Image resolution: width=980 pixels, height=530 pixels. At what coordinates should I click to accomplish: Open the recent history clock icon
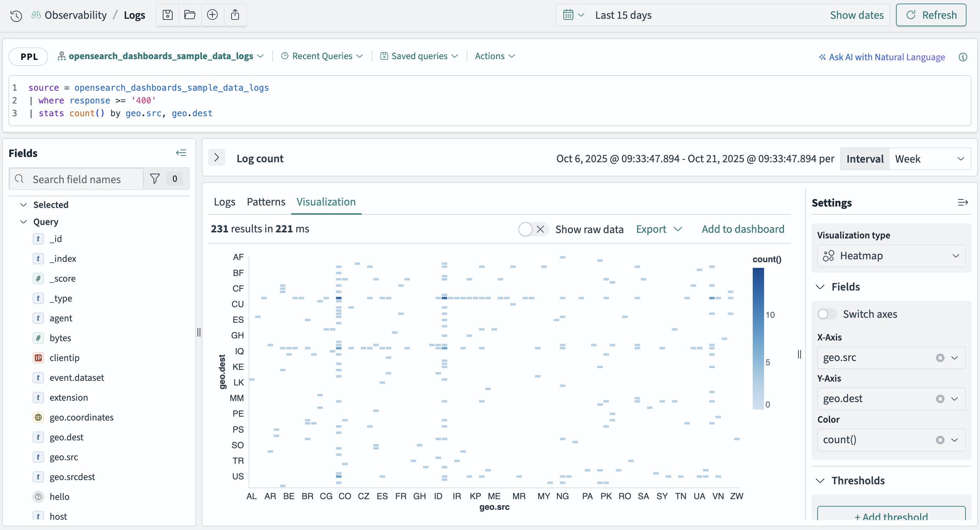16,16
